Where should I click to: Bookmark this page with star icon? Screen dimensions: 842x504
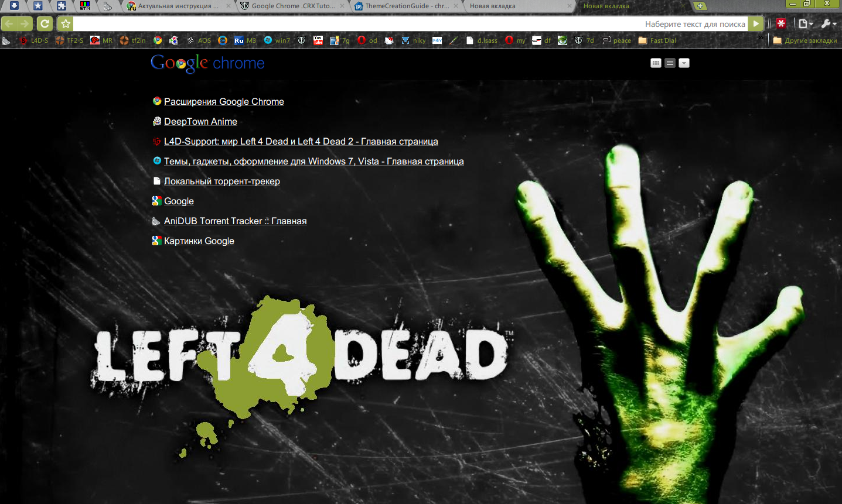65,23
